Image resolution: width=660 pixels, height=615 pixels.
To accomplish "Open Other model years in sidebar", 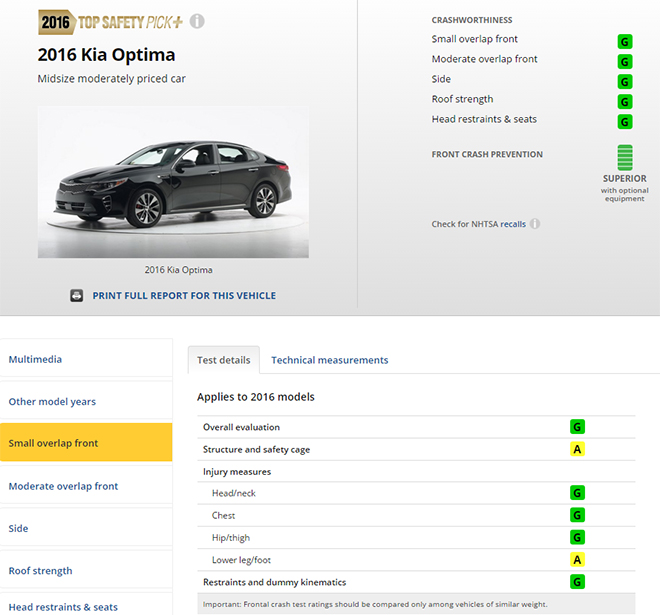I will tap(52, 402).
